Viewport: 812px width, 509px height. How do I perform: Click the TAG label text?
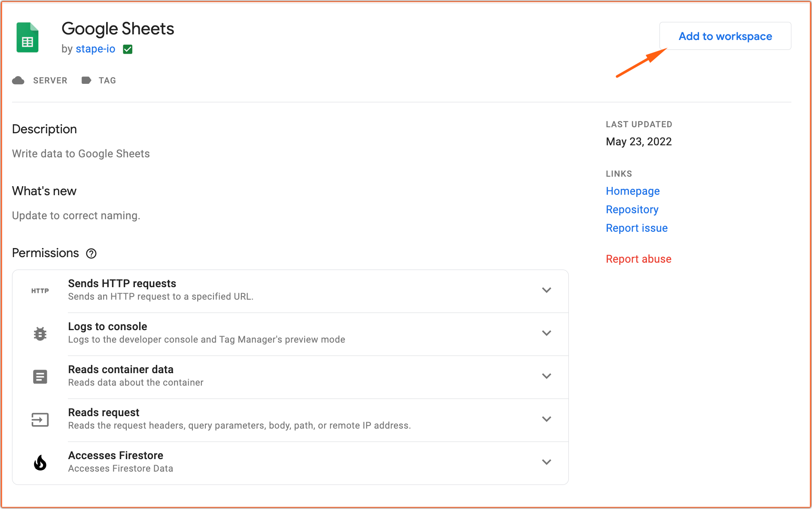pyautogui.click(x=107, y=80)
